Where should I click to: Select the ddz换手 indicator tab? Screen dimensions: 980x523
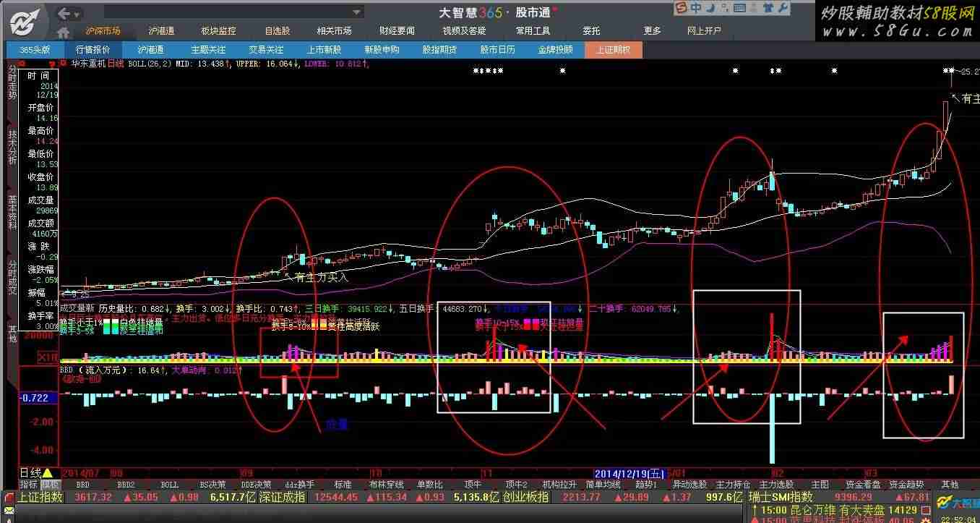pyautogui.click(x=299, y=485)
